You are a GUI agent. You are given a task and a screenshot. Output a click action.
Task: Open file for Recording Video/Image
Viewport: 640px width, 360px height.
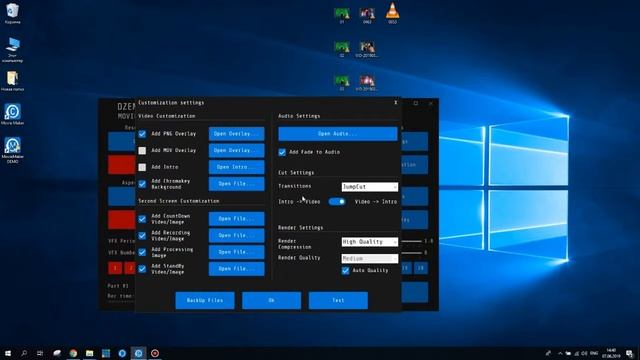click(x=236, y=236)
